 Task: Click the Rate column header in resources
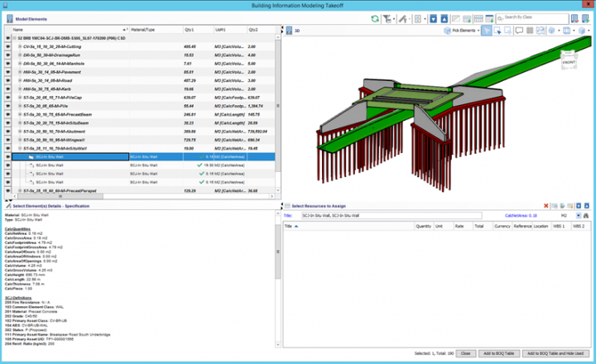tap(459, 226)
